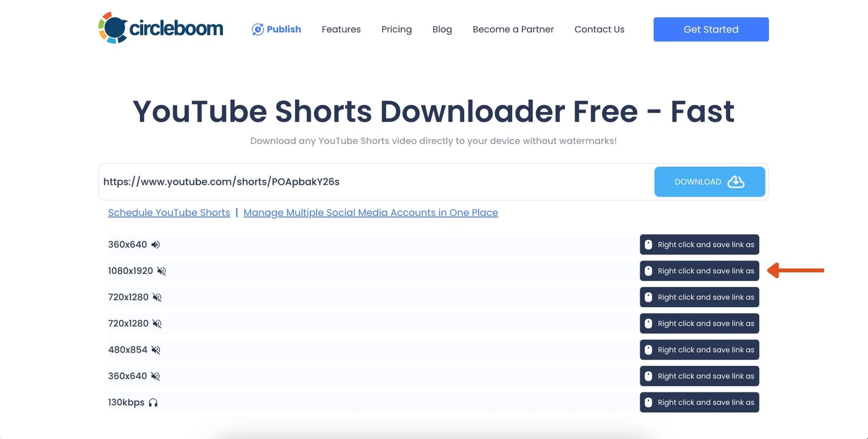Click the 1080x1920 resolution label

[x=130, y=271]
